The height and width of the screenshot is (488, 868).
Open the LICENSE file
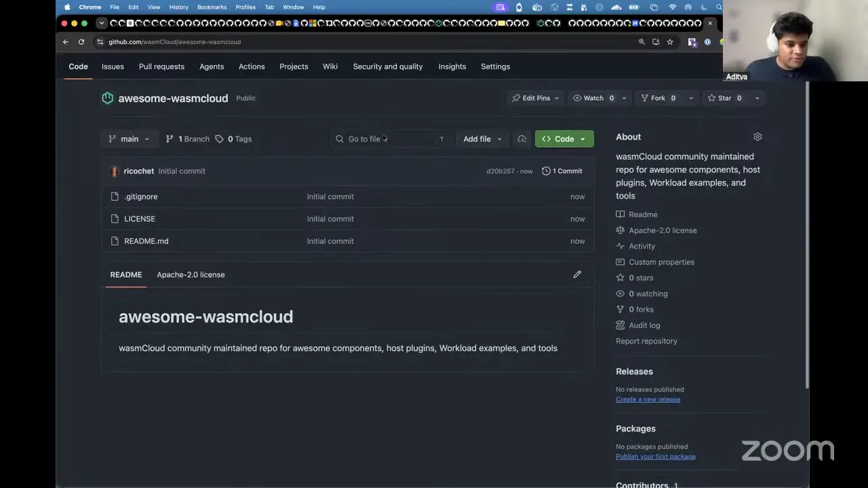coord(140,219)
